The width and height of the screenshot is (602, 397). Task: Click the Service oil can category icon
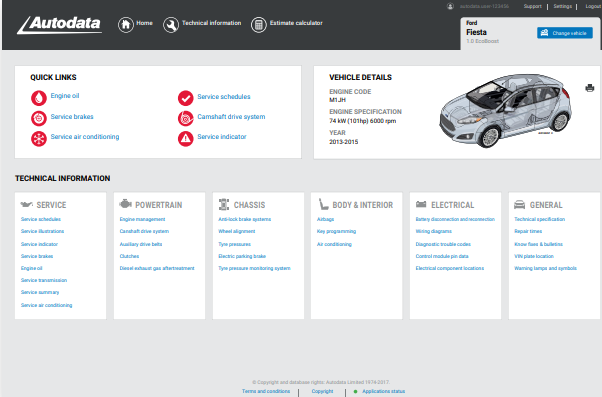(x=26, y=204)
